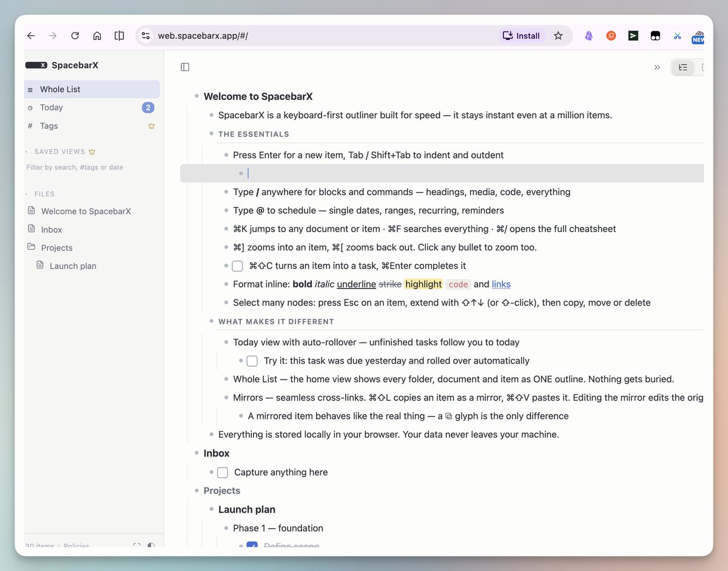Screen dimensions: 728x571
Task: Select the outline list view mode button
Action: coord(683,67)
